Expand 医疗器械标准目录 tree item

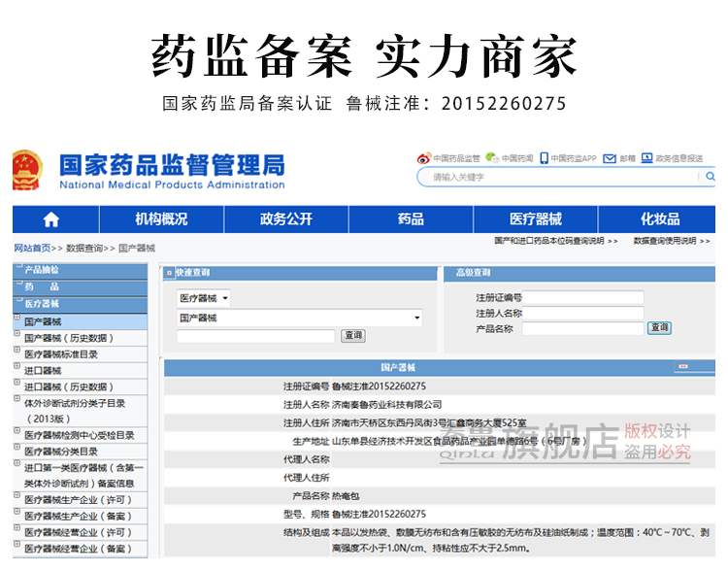click(x=17, y=350)
